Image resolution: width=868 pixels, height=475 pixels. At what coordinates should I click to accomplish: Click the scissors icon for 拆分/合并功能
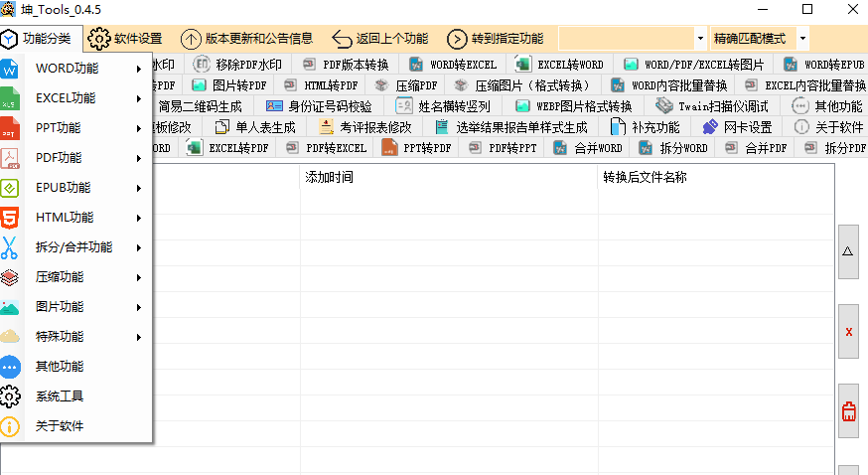pos(9,247)
